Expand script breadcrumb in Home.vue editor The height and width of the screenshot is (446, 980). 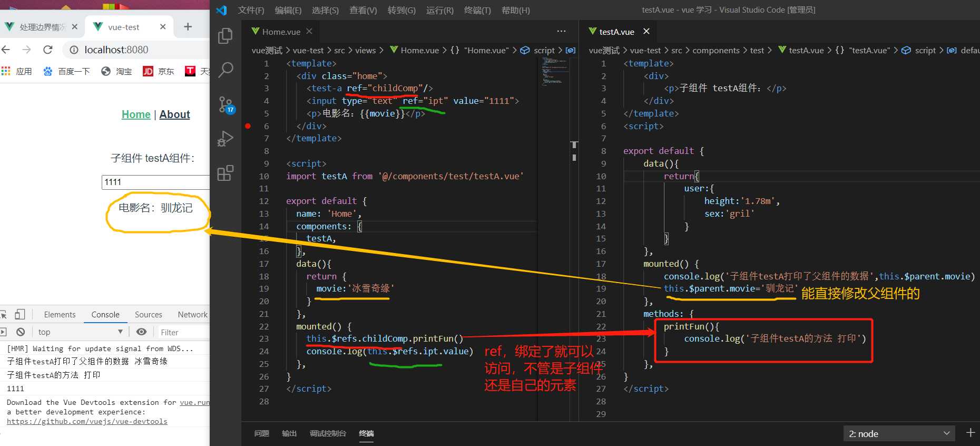click(544, 50)
